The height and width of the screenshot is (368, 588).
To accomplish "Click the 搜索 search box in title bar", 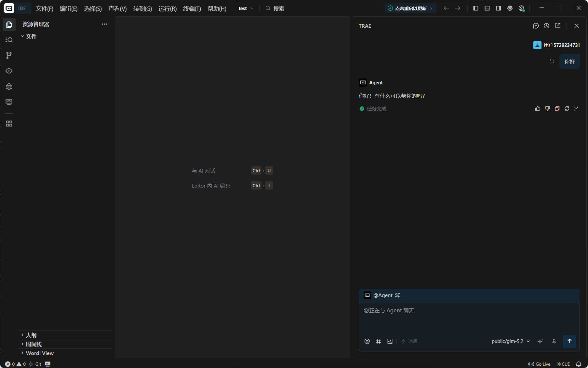I will [x=275, y=8].
